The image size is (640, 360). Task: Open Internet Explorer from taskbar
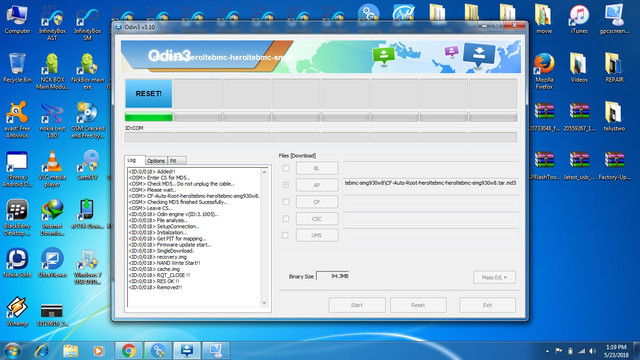41,351
